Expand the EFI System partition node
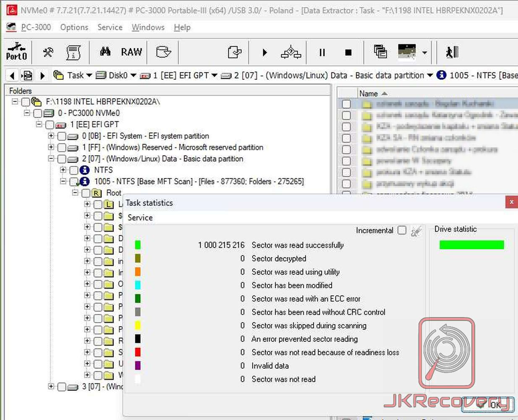518x420 pixels. (x=51, y=136)
